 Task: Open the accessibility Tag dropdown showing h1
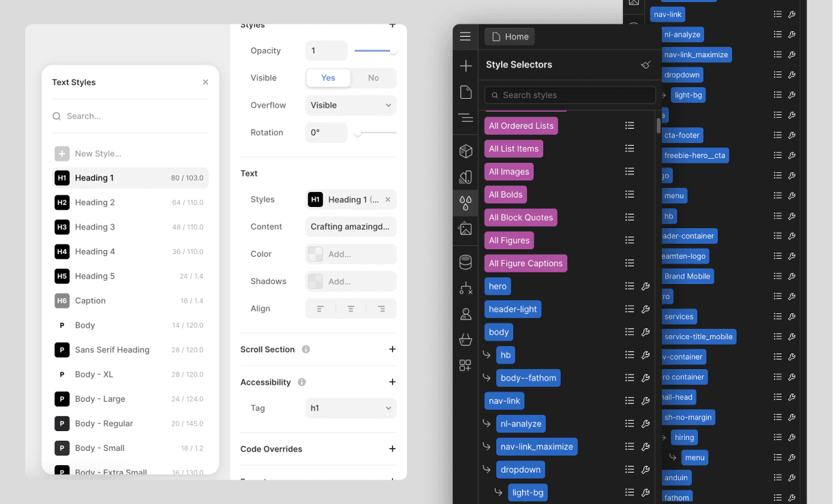[x=350, y=408]
